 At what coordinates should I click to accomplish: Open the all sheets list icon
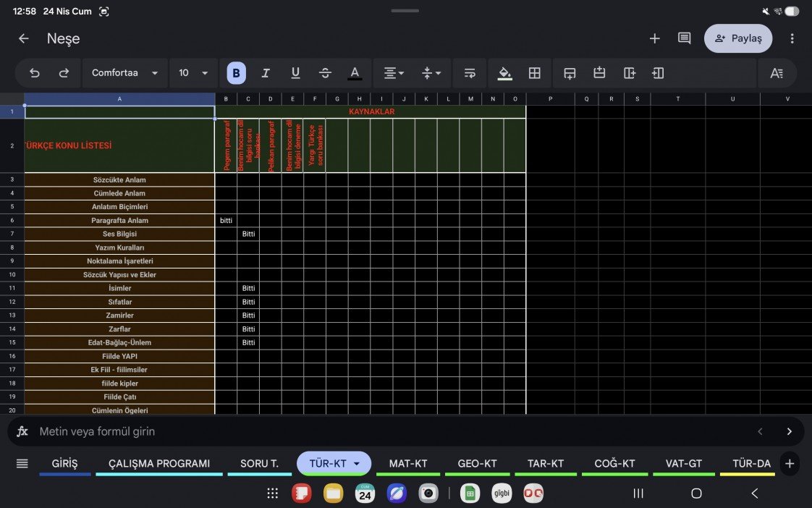[22, 463]
